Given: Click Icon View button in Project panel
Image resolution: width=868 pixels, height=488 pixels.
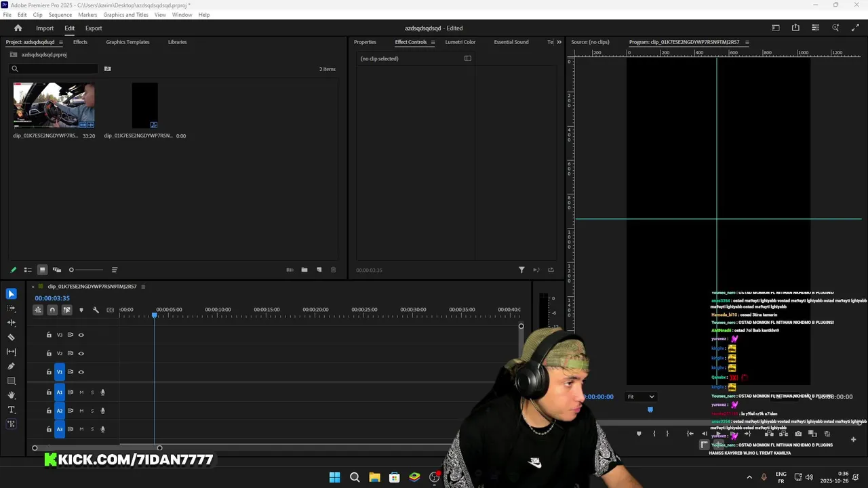Looking at the screenshot, I should [42, 270].
